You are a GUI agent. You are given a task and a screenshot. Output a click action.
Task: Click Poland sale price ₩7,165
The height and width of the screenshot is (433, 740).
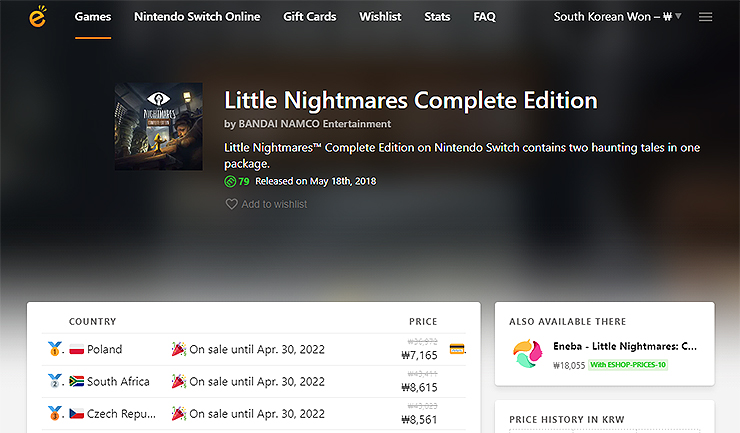[419, 355]
